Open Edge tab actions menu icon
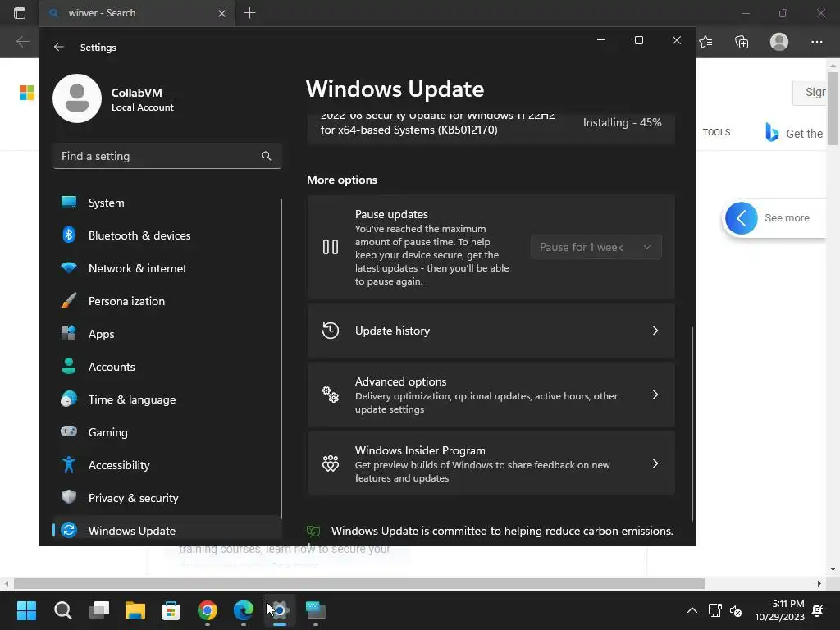This screenshot has height=630, width=840. [20, 13]
